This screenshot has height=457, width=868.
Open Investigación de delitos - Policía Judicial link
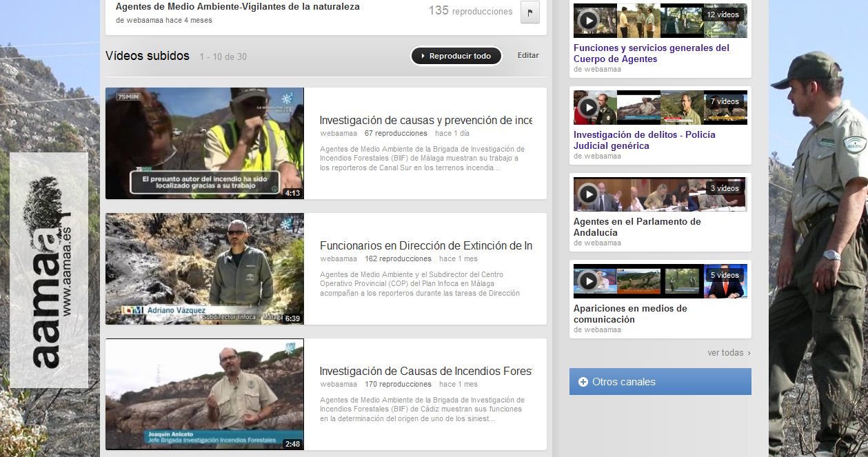tap(644, 140)
